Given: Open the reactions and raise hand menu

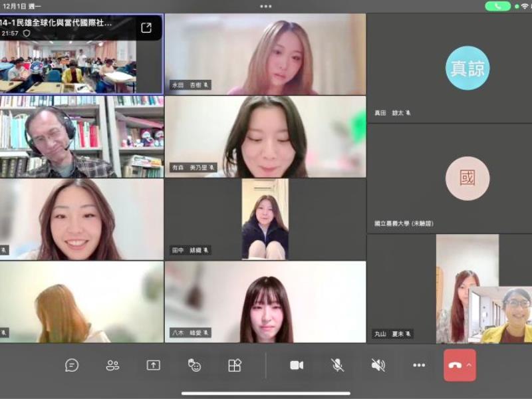Looking at the screenshot, I should coord(194,365).
